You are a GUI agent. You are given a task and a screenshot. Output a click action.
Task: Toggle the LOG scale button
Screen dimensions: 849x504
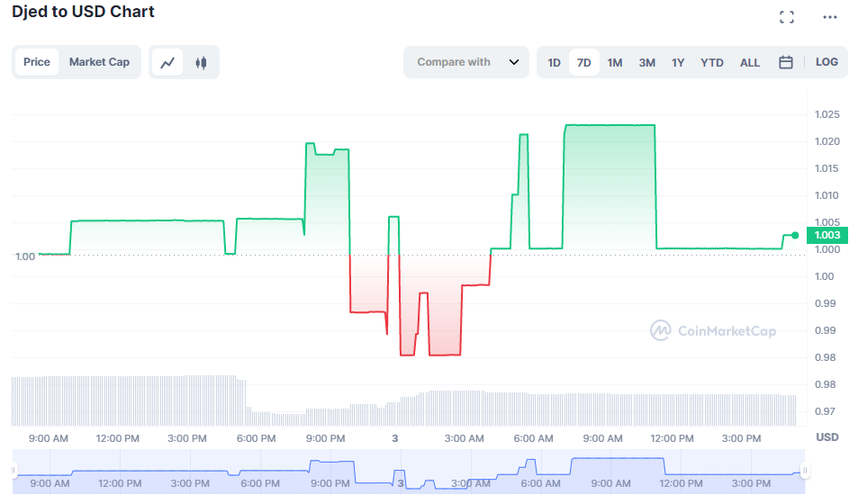pyautogui.click(x=826, y=62)
